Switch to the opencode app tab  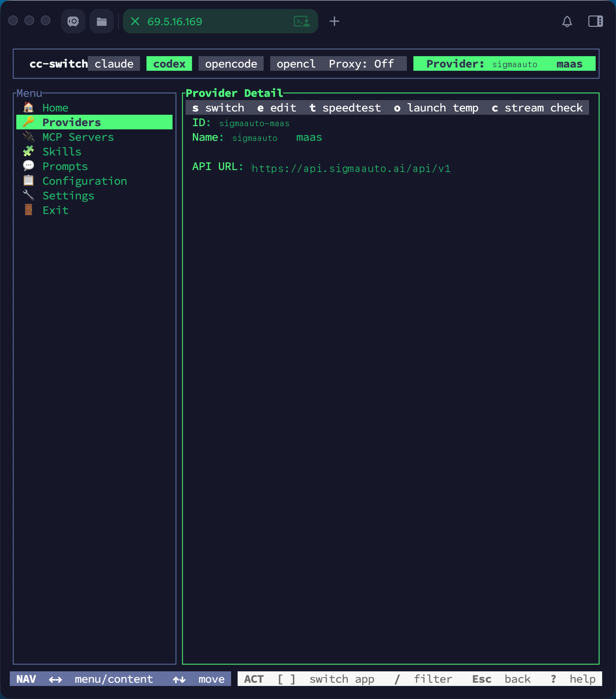[x=231, y=64]
